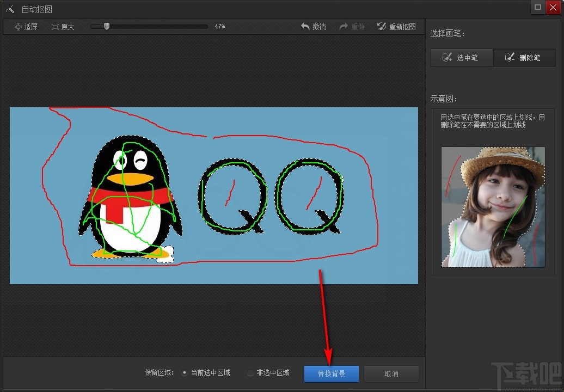Image resolution: width=564 pixels, height=392 pixels.
Task: Click the 重新抠图 restart cutout icon
Action: (x=381, y=26)
